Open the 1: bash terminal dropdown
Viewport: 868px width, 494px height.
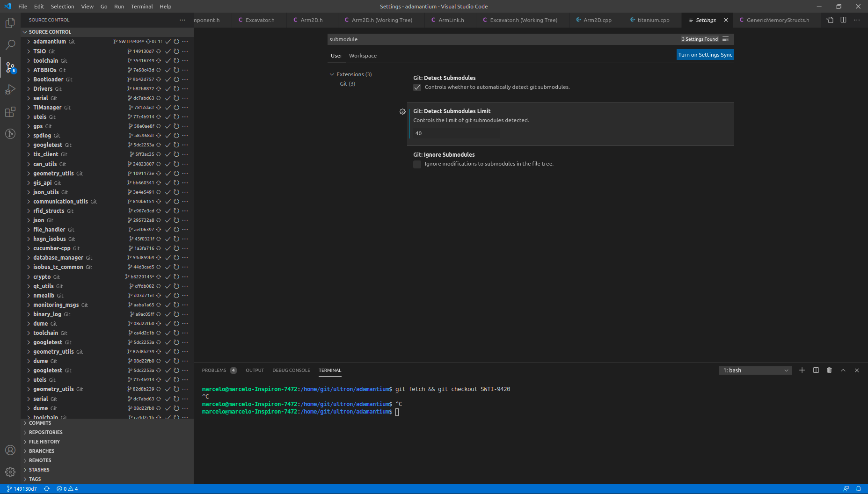tap(755, 370)
